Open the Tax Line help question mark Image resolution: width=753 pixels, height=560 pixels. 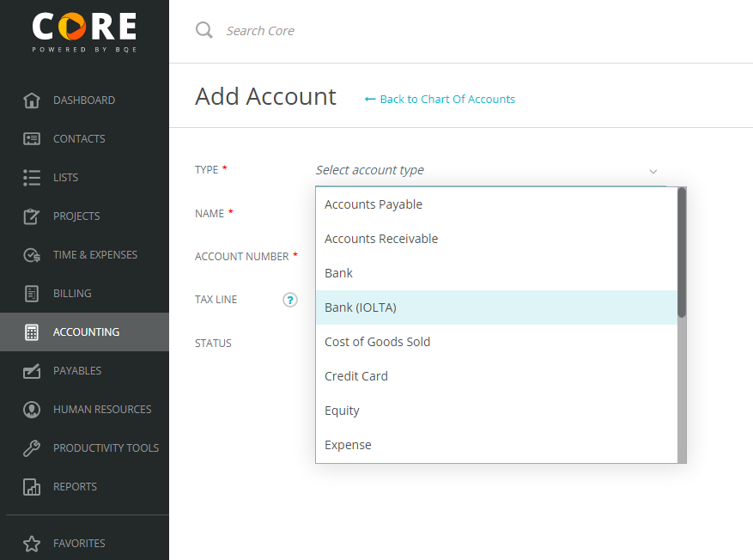pos(290,300)
